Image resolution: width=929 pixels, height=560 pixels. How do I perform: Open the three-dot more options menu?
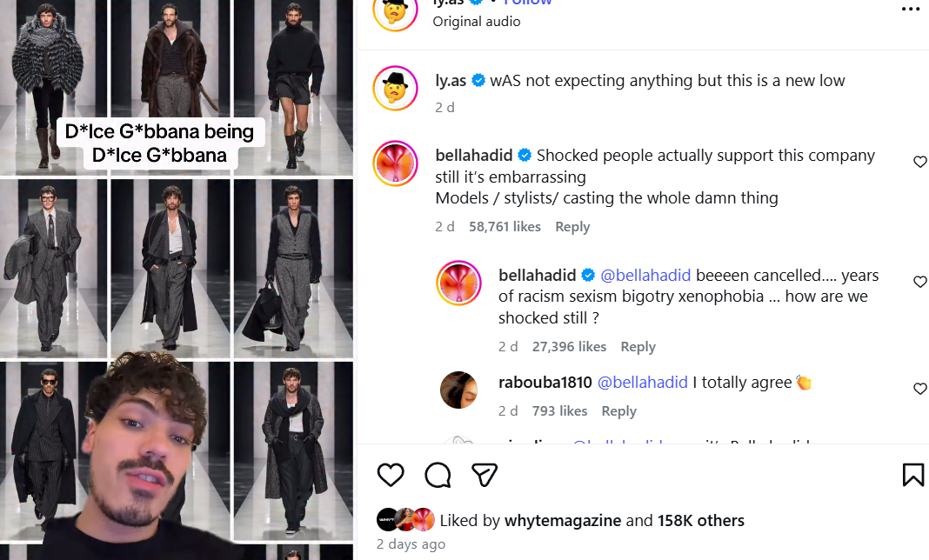[910, 10]
